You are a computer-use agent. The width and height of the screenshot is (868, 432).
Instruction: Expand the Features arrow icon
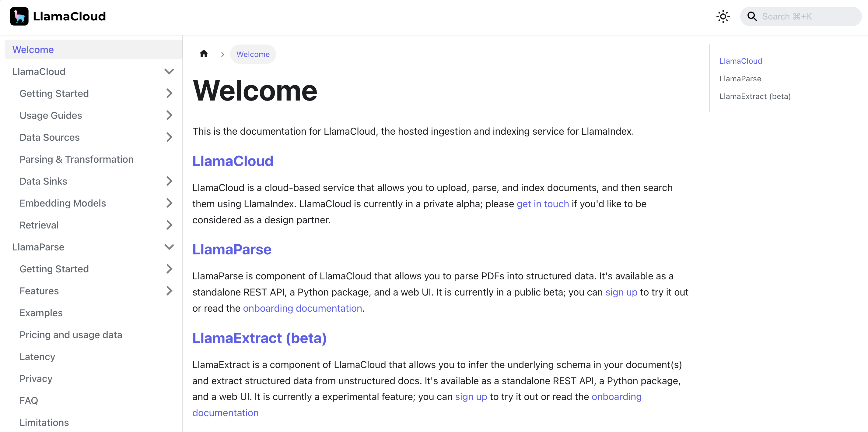coord(169,291)
